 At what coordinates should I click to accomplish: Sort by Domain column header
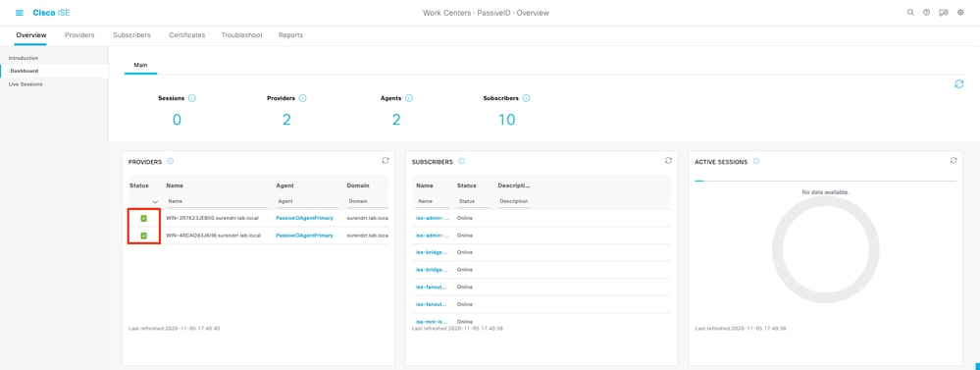(x=358, y=185)
